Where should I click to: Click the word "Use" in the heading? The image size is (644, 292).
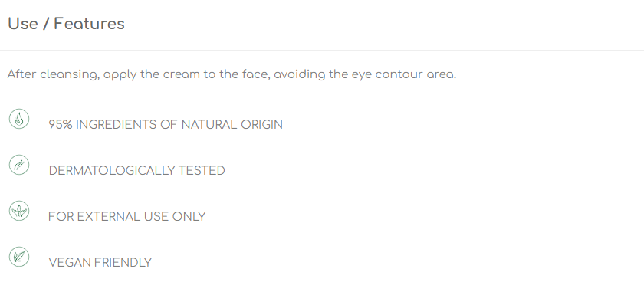[x=22, y=24]
